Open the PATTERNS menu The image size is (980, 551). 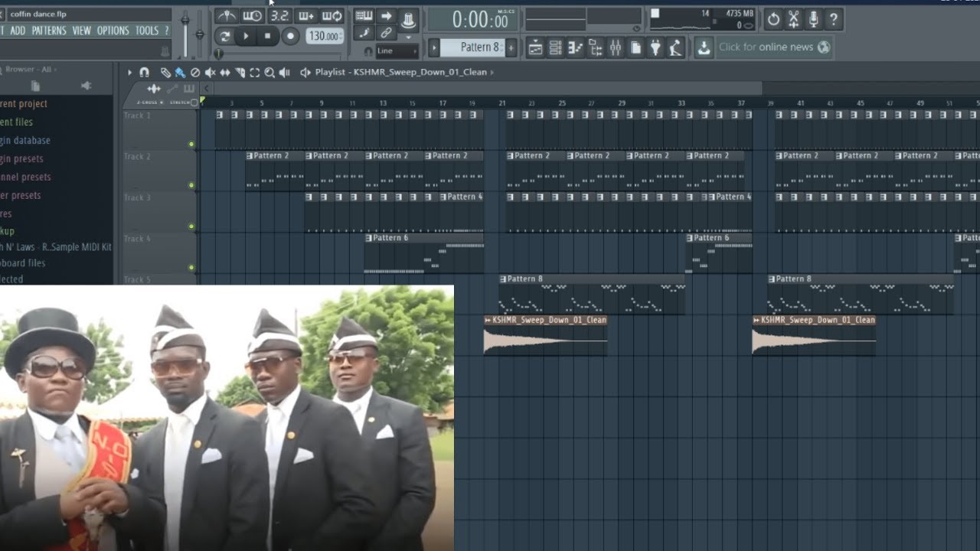[49, 31]
